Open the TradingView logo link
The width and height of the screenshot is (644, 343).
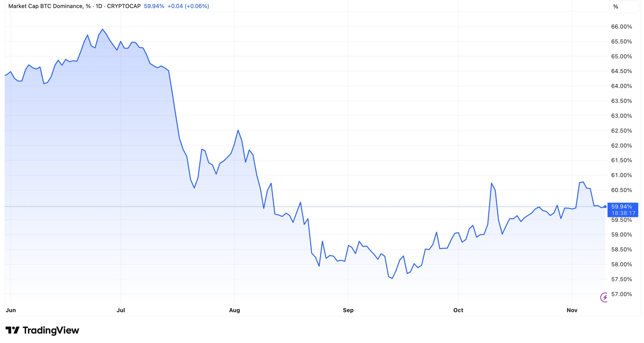(x=42, y=330)
